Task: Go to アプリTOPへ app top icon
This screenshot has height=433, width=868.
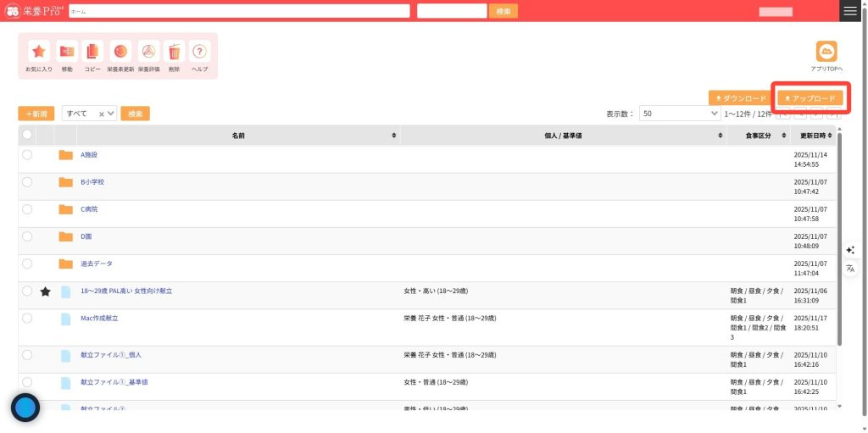Action: (826, 52)
